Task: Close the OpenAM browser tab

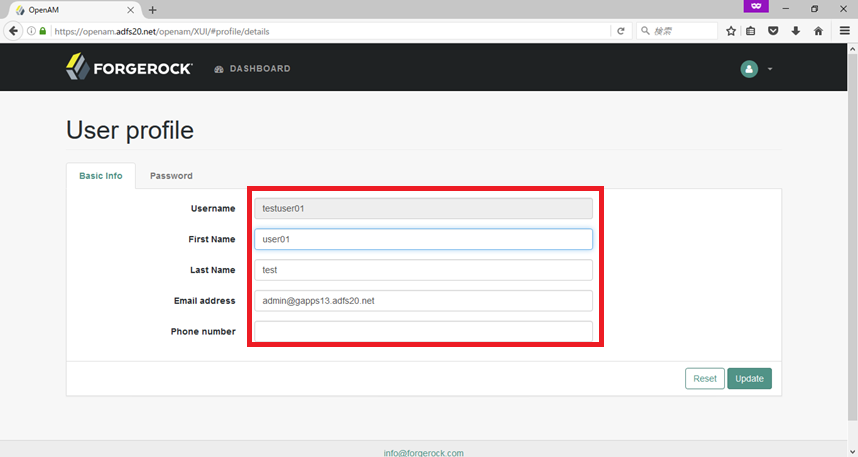Action: tap(130, 10)
